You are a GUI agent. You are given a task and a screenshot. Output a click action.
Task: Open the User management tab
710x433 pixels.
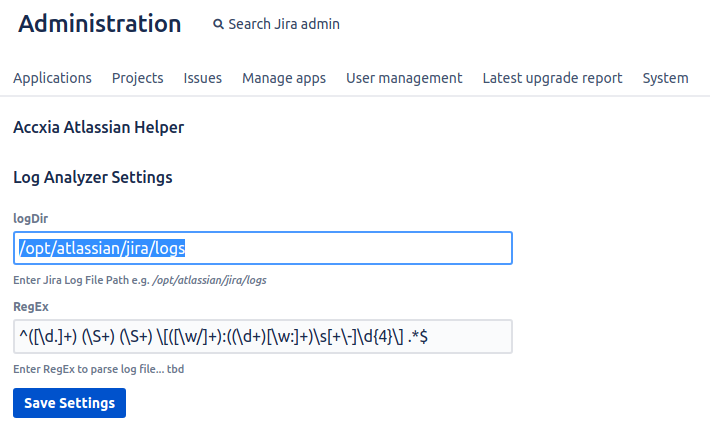[x=404, y=78]
